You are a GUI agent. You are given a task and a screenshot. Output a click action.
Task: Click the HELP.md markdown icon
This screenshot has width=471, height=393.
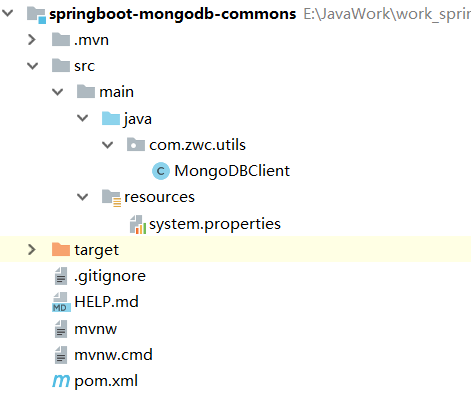pos(61,302)
